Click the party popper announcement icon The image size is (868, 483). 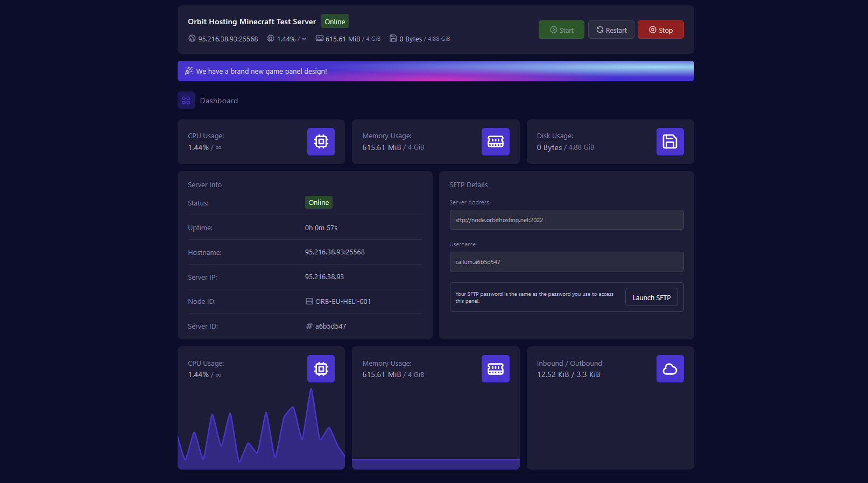[x=188, y=71]
